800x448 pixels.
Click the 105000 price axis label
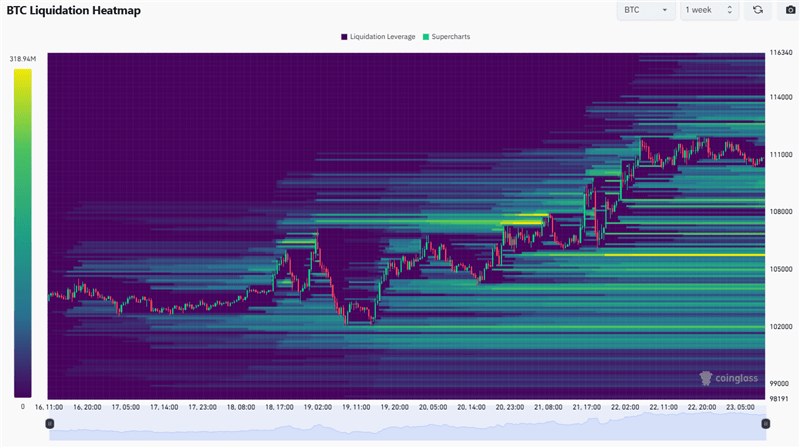tap(781, 269)
